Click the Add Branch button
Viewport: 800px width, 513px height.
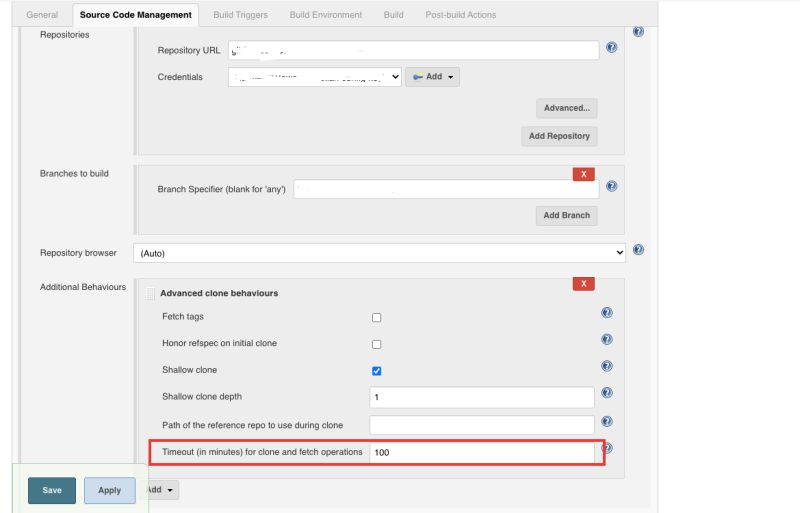pyautogui.click(x=566, y=215)
